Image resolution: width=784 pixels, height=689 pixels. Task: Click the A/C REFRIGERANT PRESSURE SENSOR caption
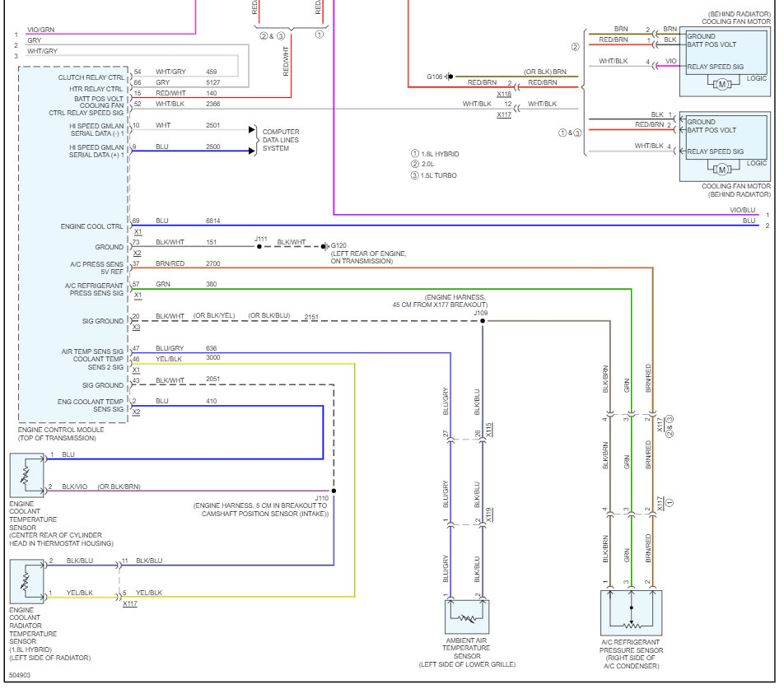pyautogui.click(x=632, y=646)
